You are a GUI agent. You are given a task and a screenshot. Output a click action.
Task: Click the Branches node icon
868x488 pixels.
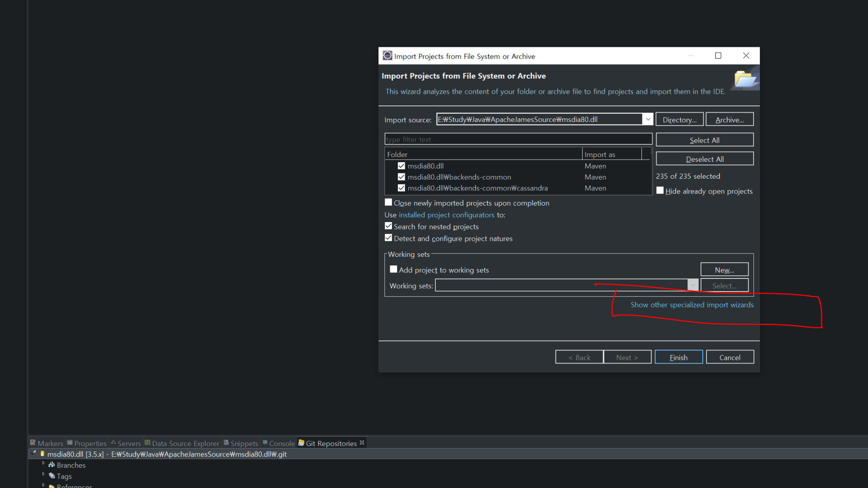(52, 465)
